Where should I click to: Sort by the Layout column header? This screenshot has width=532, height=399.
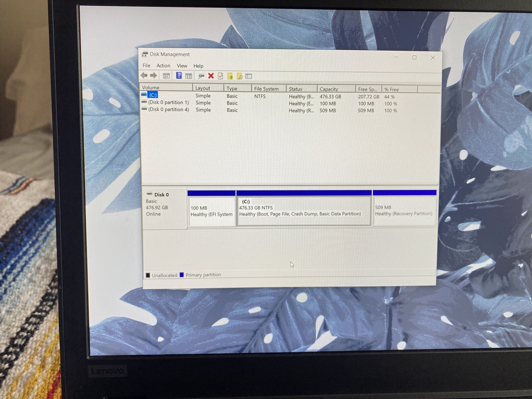click(x=208, y=88)
